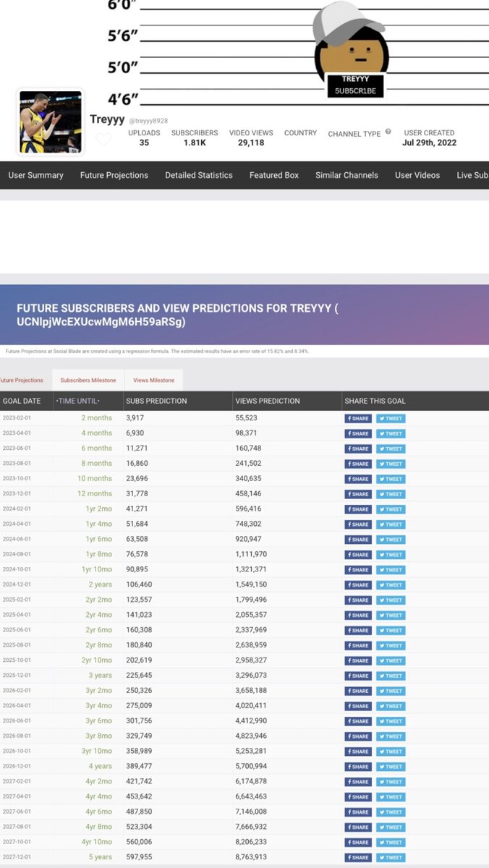
Task: Tweet the 2025-02-01 goal
Action: [391, 600]
